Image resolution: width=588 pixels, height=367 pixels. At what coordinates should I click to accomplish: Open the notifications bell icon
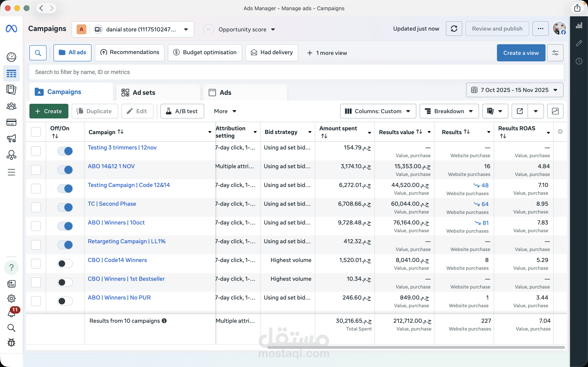pos(11,313)
